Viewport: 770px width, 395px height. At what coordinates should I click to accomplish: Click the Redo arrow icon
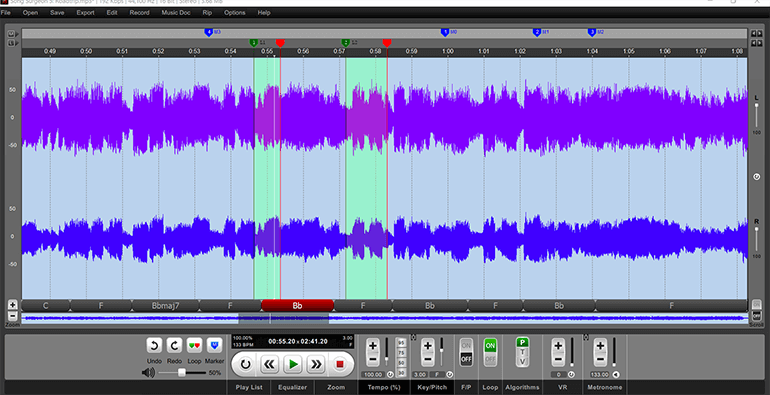point(174,346)
